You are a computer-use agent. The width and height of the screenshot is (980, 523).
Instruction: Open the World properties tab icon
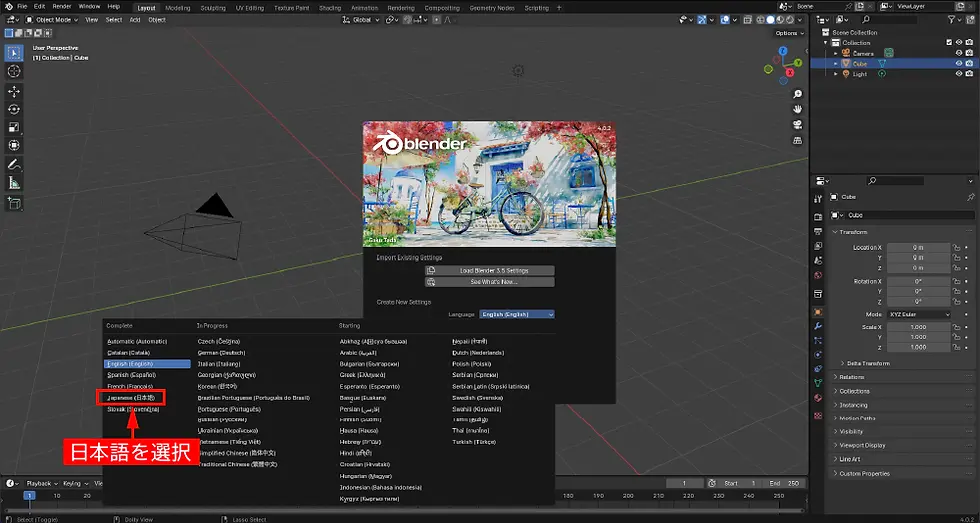(818, 275)
